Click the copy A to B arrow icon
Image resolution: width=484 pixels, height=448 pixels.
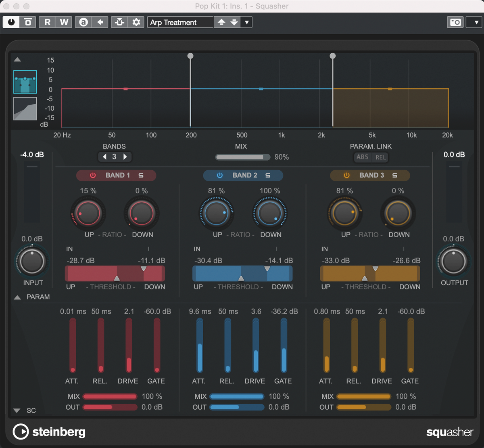pyautogui.click(x=100, y=22)
